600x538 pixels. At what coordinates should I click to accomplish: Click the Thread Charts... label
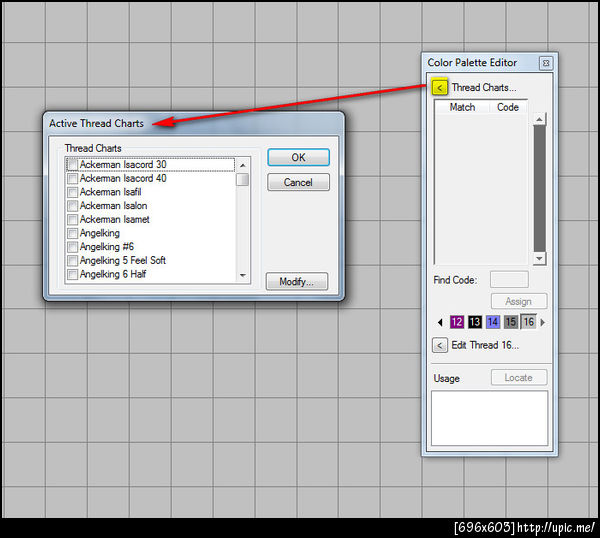(x=484, y=88)
